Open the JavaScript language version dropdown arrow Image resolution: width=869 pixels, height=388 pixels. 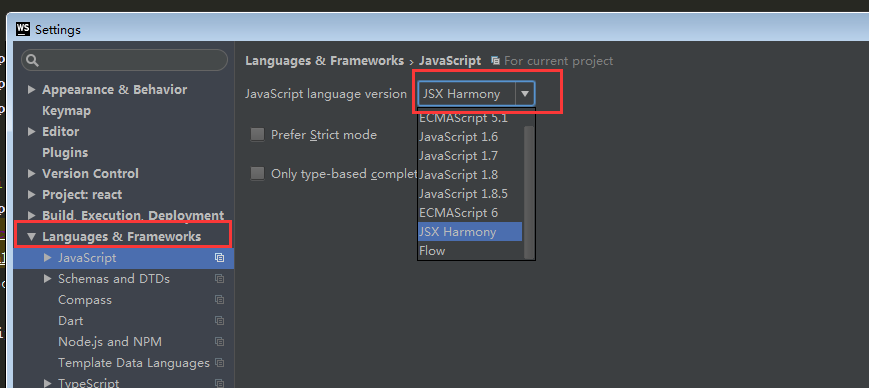click(525, 94)
